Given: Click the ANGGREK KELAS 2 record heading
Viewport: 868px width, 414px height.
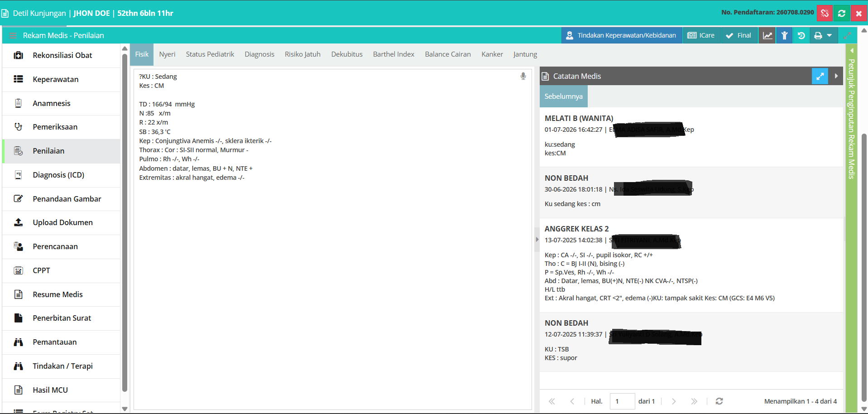Looking at the screenshot, I should [576, 229].
